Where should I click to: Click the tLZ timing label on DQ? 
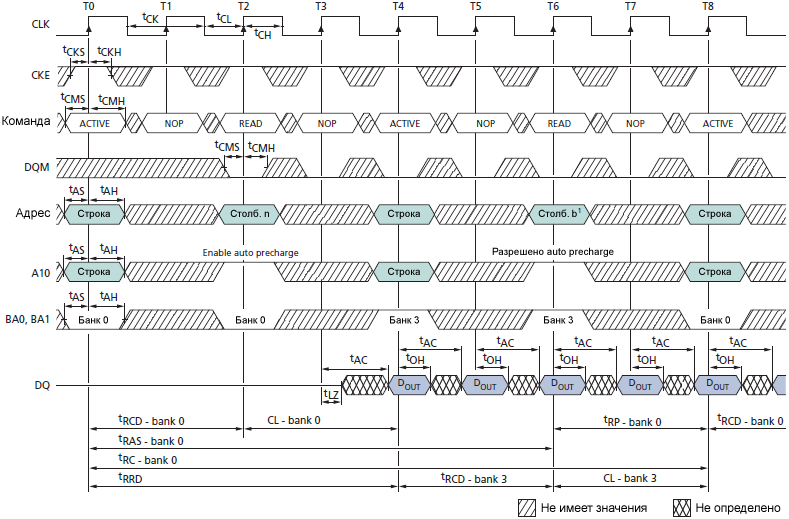(332, 395)
